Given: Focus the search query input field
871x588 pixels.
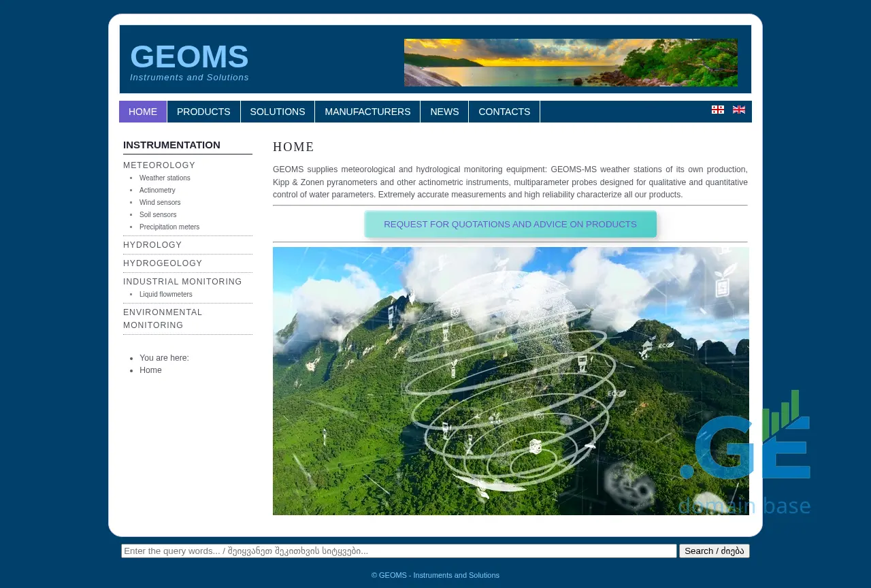Looking at the screenshot, I should click(399, 551).
